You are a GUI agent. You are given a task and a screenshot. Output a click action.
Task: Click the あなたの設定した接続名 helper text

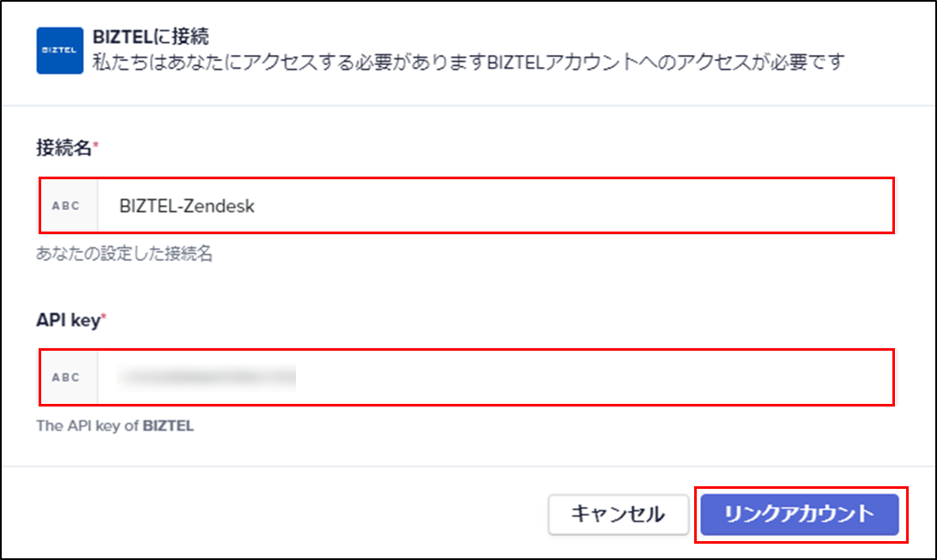tap(124, 254)
